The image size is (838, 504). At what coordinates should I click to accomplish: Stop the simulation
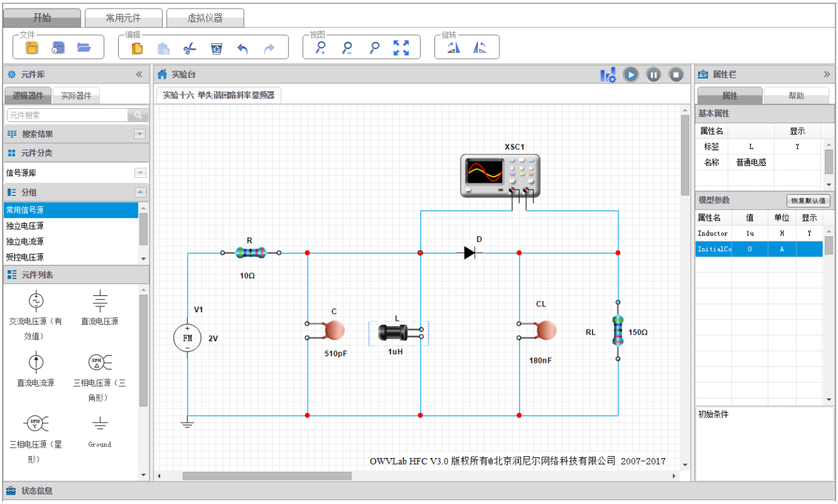676,75
